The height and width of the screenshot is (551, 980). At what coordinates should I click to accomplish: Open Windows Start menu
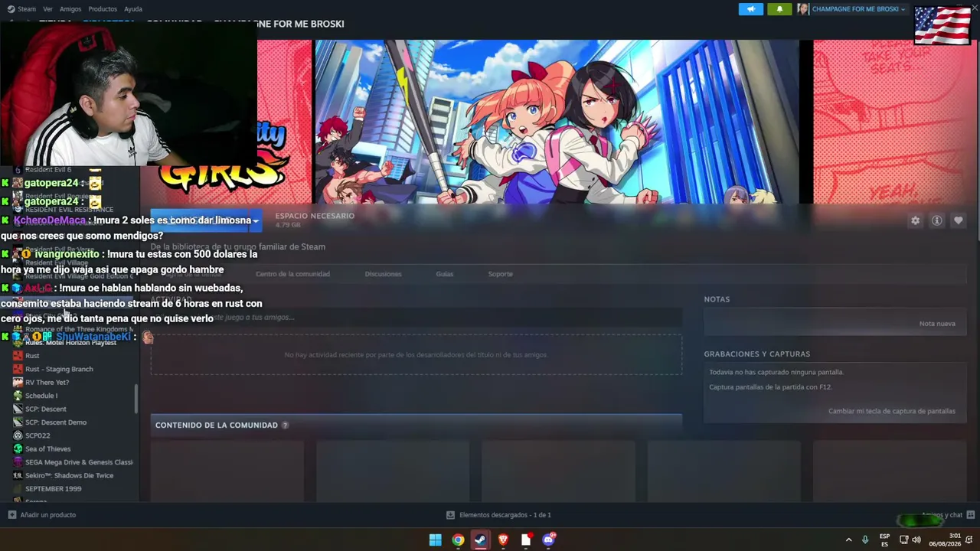435,540
